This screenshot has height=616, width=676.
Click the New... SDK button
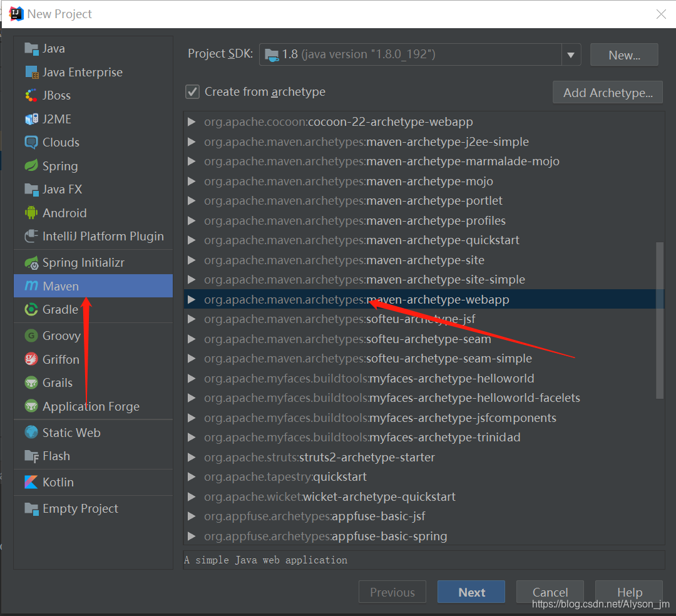[624, 54]
